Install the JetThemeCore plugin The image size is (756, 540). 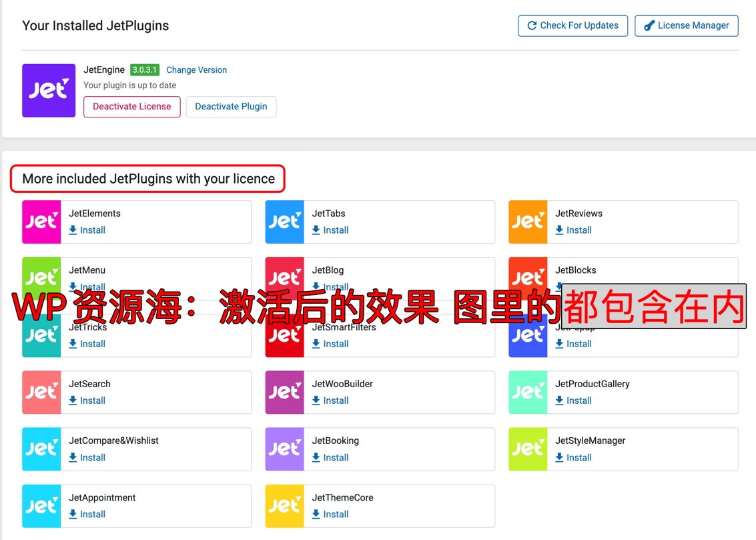(x=330, y=515)
